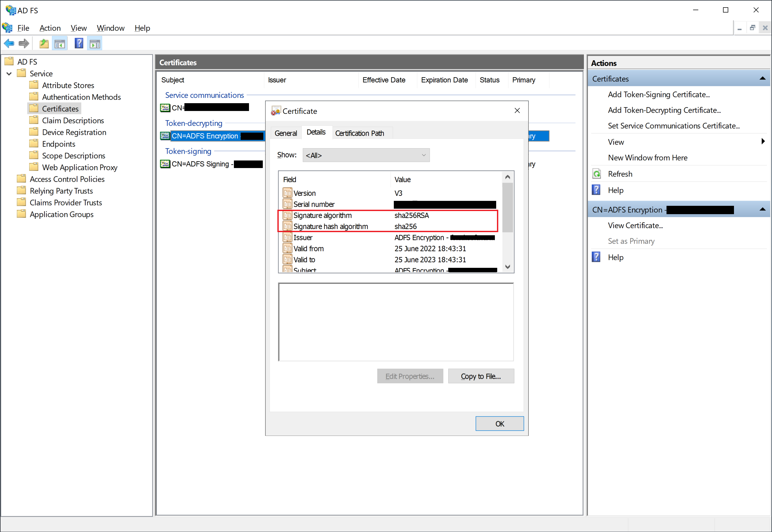Viewport: 772px width, 532px height.
Task: Click the Help icon under ADFS Encryption actions
Action: point(596,257)
